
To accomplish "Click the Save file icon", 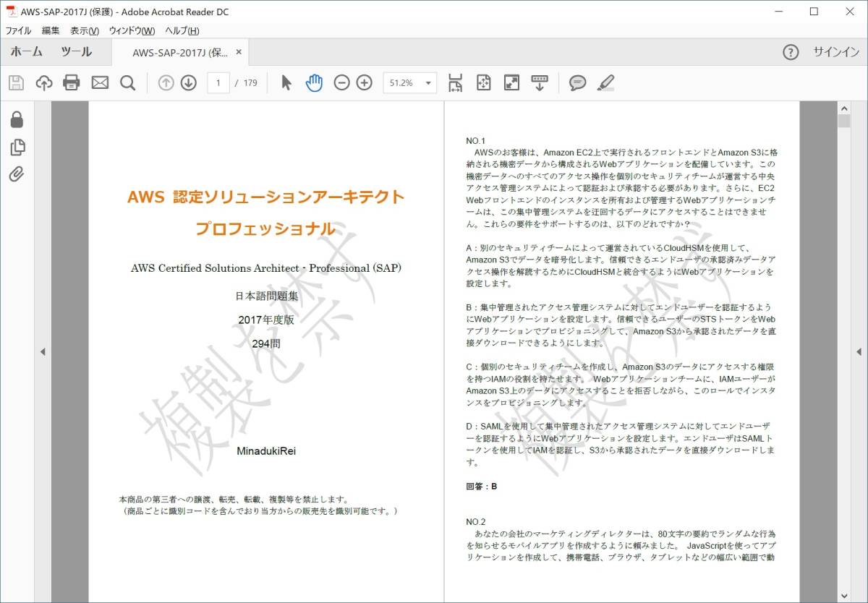I will pyautogui.click(x=17, y=82).
